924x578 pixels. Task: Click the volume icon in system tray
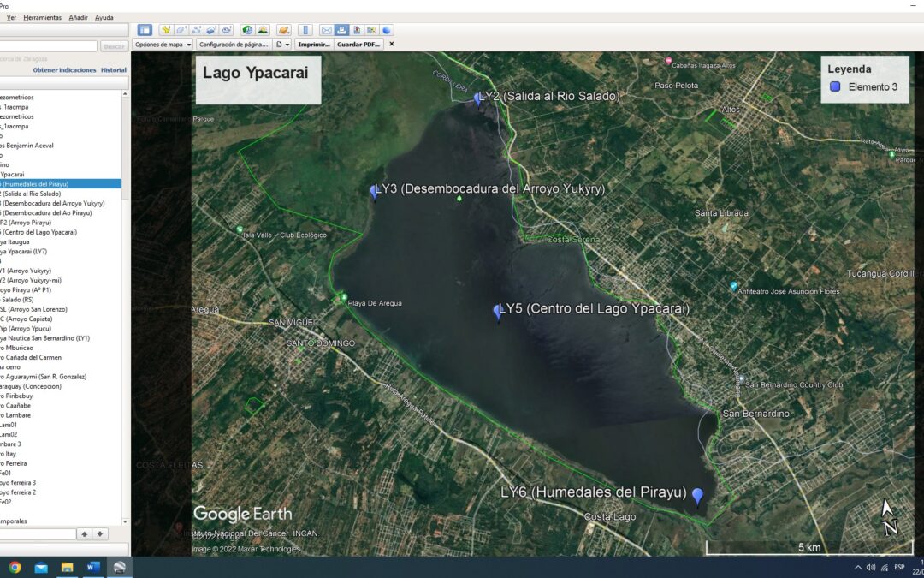pyautogui.click(x=871, y=568)
